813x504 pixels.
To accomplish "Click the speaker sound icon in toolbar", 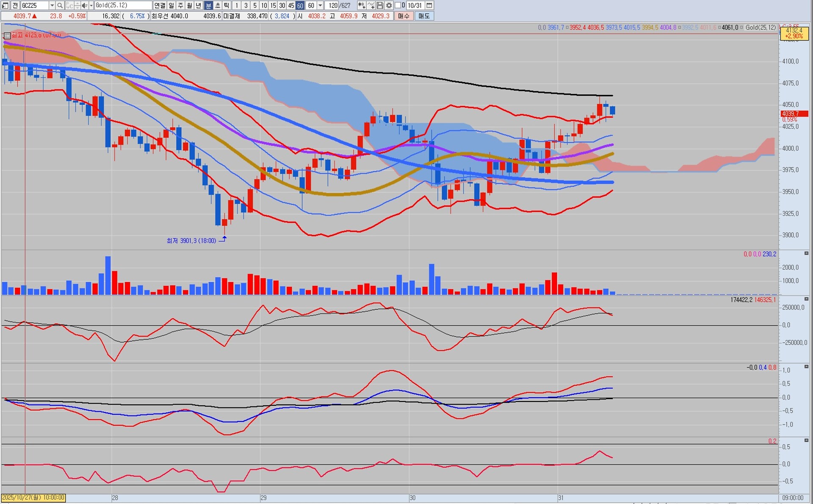I will [85, 6].
